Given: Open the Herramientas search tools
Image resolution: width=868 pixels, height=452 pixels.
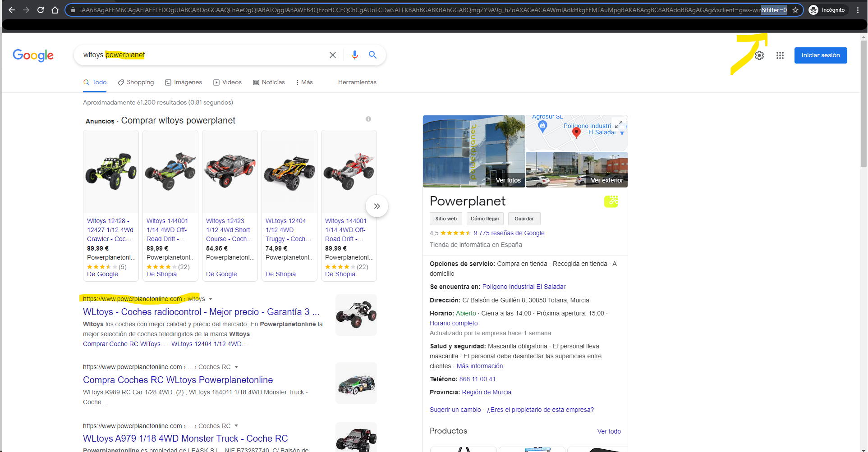Looking at the screenshot, I should [x=357, y=82].
